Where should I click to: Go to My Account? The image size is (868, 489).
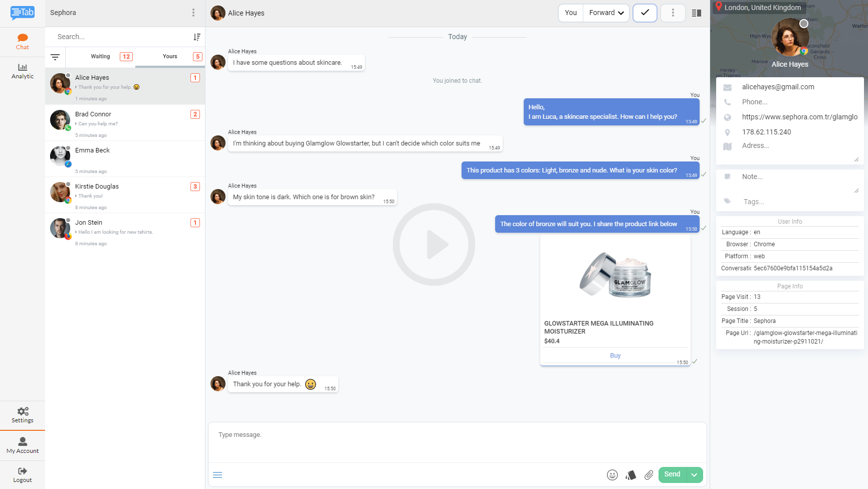(22, 445)
